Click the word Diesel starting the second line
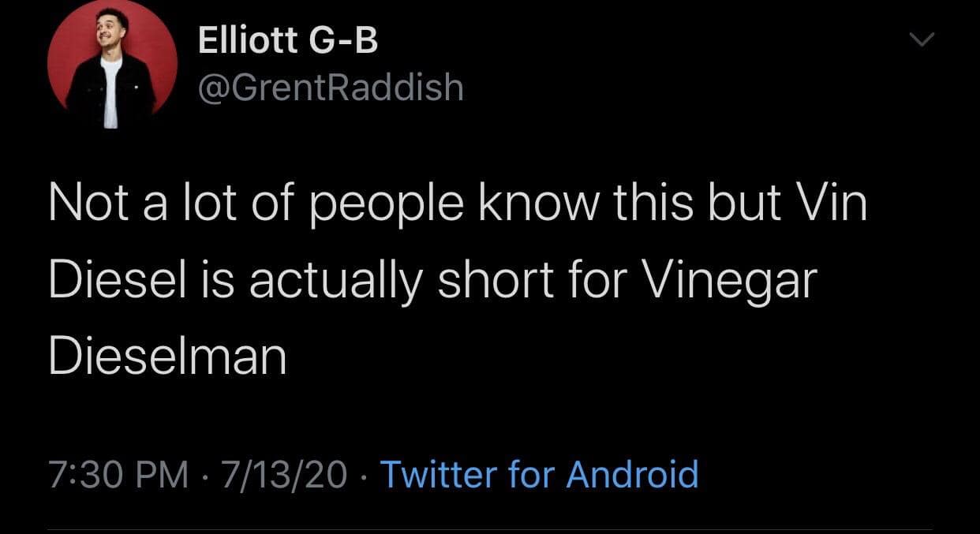Viewport: 980px width, 534px height. tap(118, 280)
